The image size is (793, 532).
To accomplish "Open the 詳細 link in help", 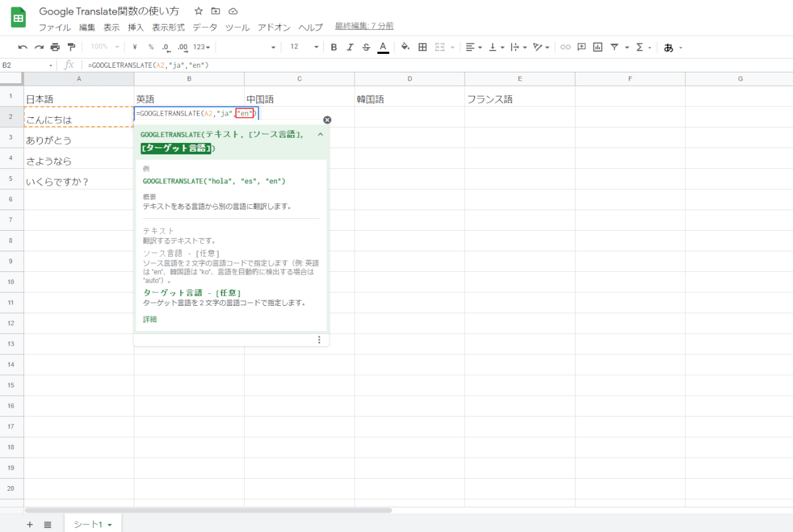I will pos(150,319).
